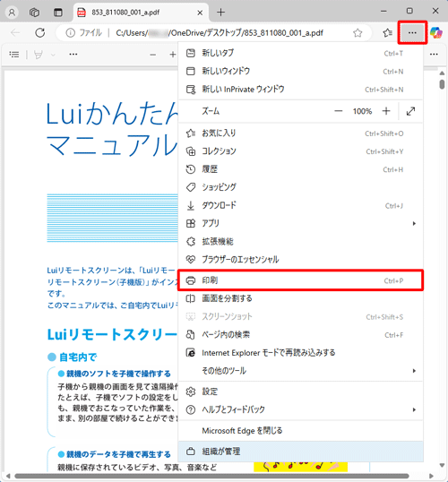Click the browser back arrow
Screen dimensions: 448x482
coord(15,32)
